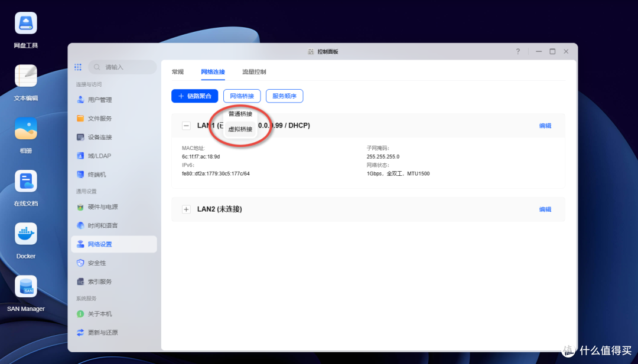Viewport: 638px width, 364px height.
Task: Launch the 文本编辑 desktop icon
Action: tap(26, 76)
